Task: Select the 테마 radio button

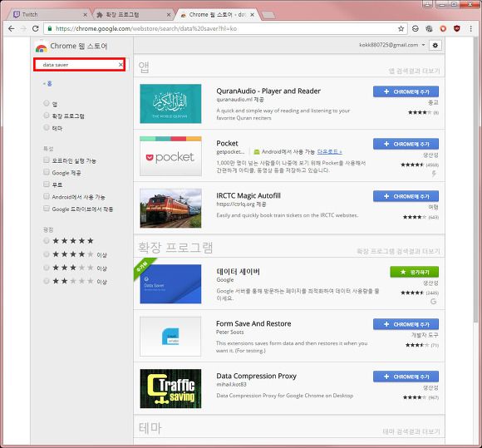Action: [46, 127]
